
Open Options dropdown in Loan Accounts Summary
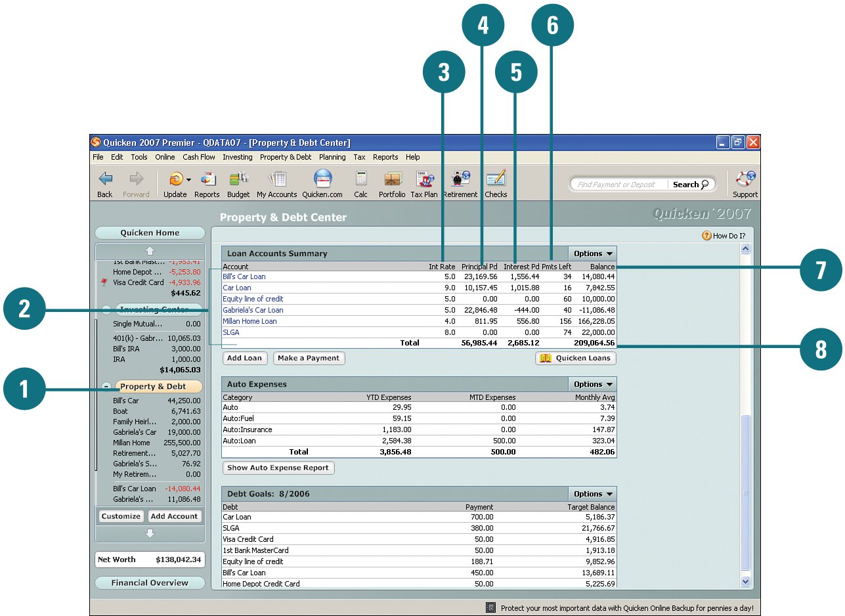pos(592,253)
